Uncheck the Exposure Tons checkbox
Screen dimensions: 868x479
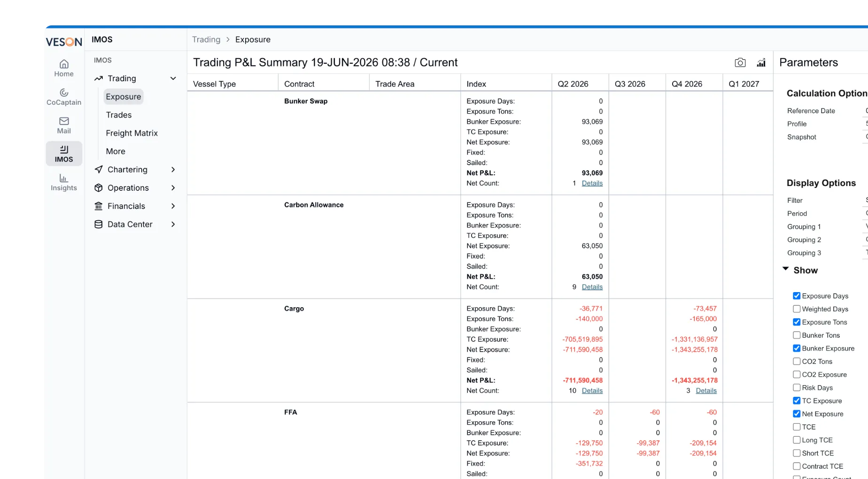click(797, 322)
